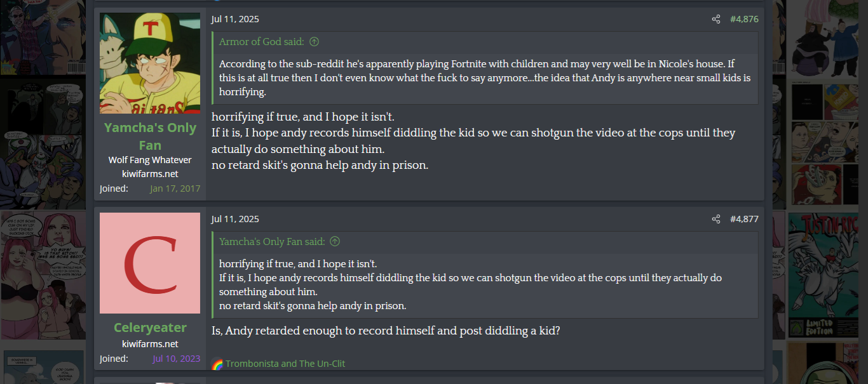Viewport: 868px width, 384px height.
Task: Open Armor of God said quote header
Action: pyautogui.click(x=262, y=42)
